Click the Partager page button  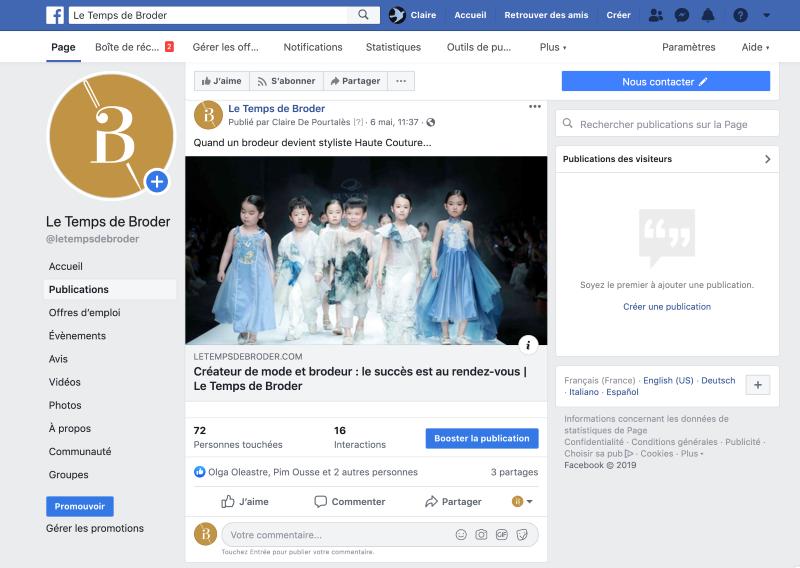(356, 81)
